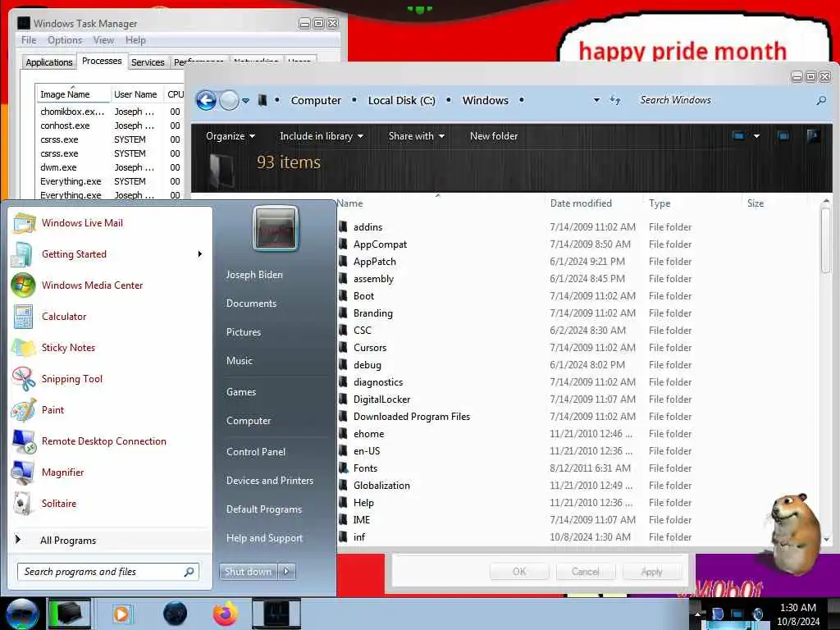The width and height of the screenshot is (840, 630).
Task: Open the Share with dropdown
Action: [x=416, y=136]
